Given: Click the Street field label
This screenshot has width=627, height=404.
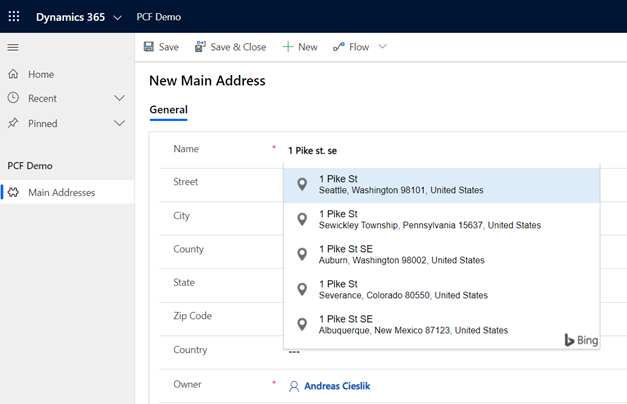Looking at the screenshot, I should click(186, 182).
